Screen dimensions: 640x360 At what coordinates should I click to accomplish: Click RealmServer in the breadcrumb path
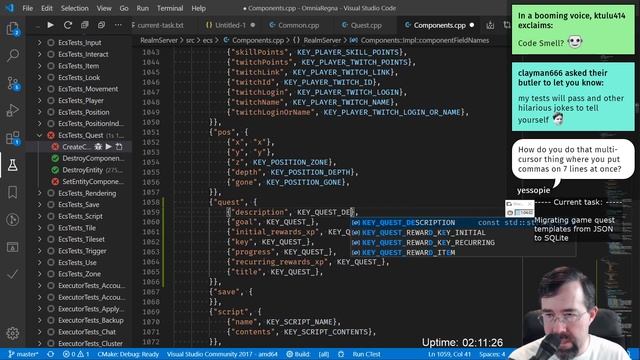tap(159, 40)
